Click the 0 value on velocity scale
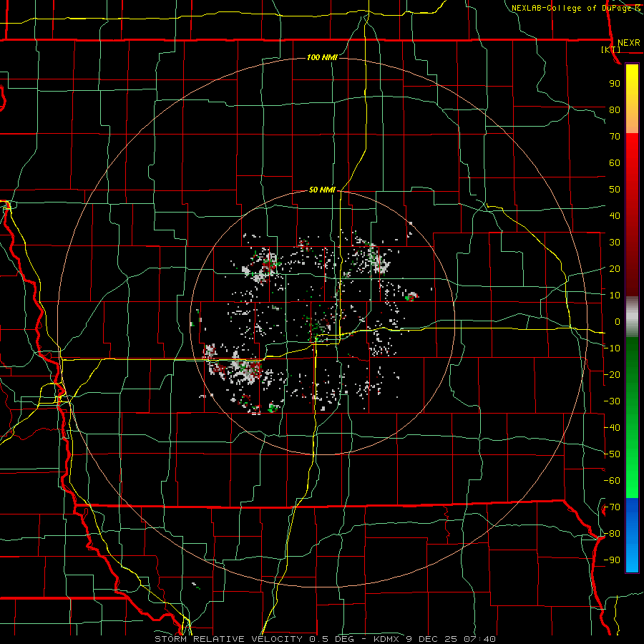Viewport: 644px width, 644px height. pyautogui.click(x=618, y=321)
